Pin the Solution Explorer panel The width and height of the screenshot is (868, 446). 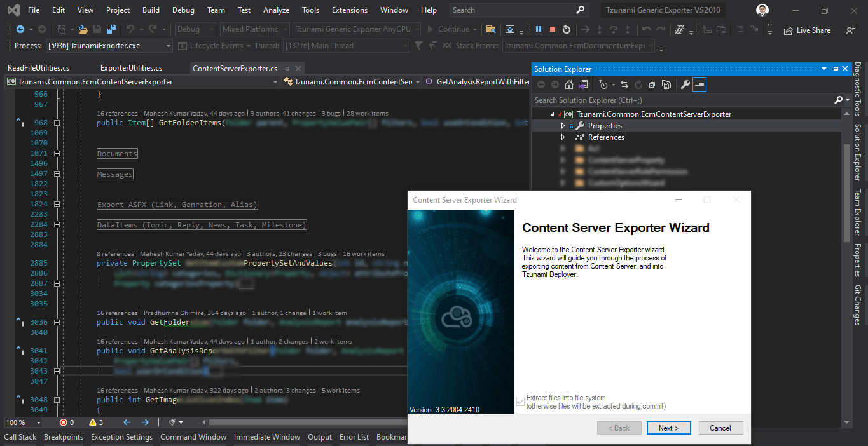[835, 69]
